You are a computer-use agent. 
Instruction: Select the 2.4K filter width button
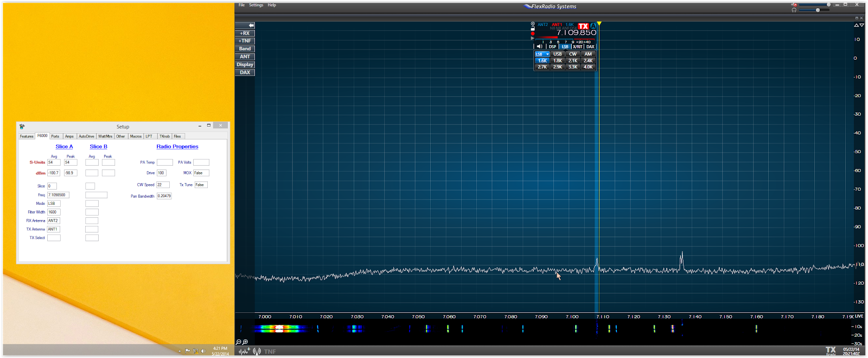pyautogui.click(x=588, y=61)
